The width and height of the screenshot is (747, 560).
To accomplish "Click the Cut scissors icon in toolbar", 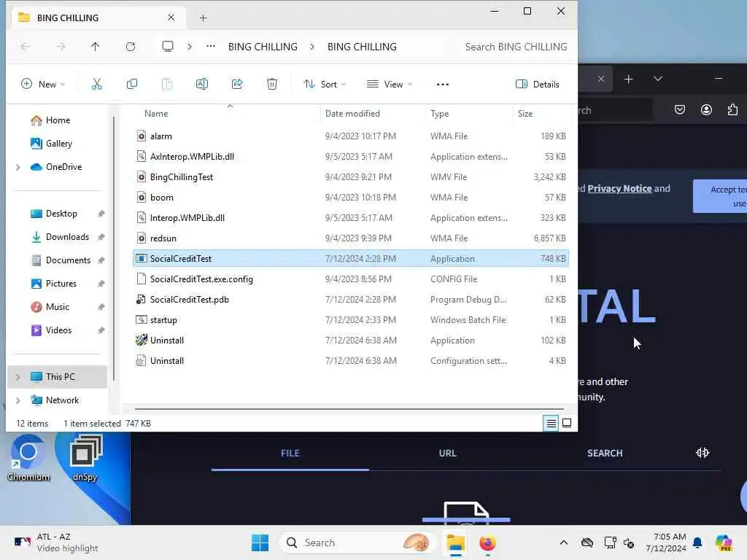I will pos(97,85).
